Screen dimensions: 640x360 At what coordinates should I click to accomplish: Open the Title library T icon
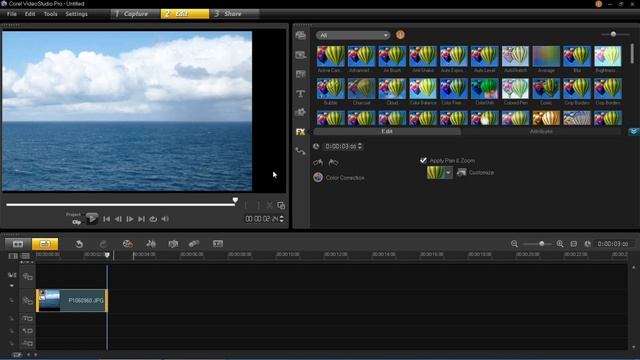[x=300, y=93]
